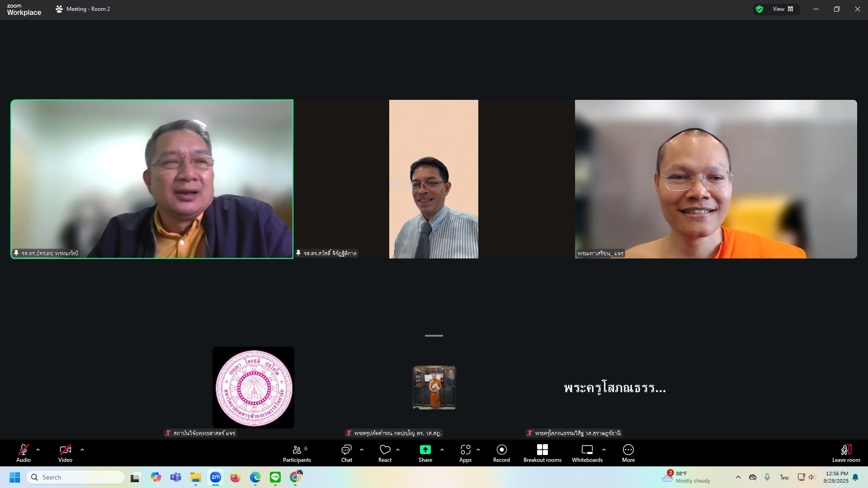This screenshot has height=488, width=868.
Task: Expand video options arrow next to Video
Action: point(82,450)
